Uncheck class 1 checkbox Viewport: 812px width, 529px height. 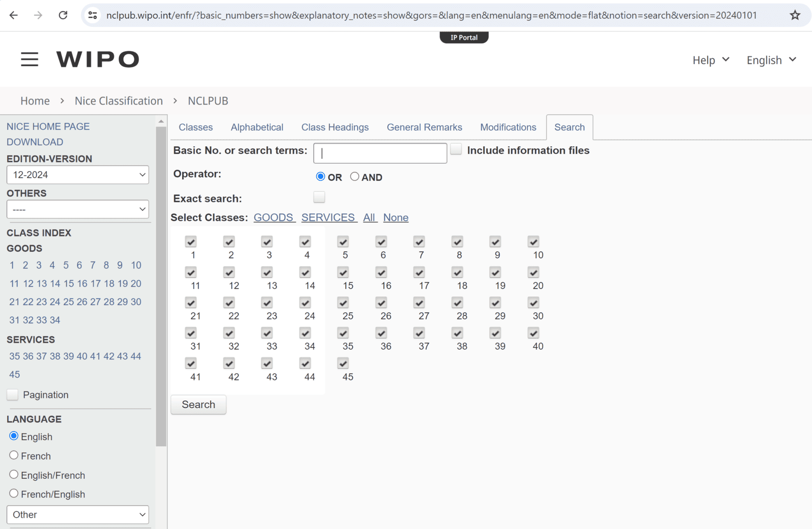[191, 242]
